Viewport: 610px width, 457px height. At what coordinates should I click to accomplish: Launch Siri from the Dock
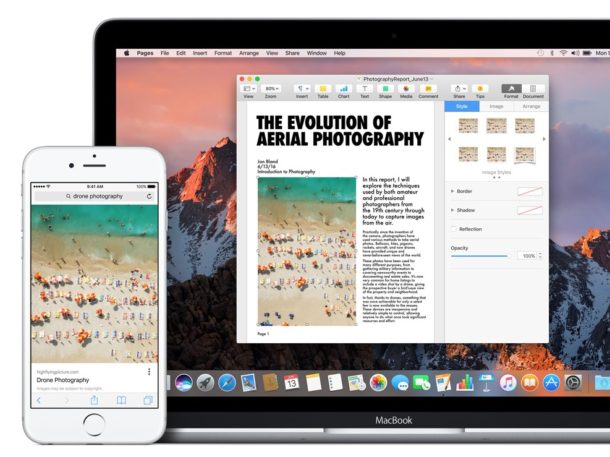pos(184,383)
